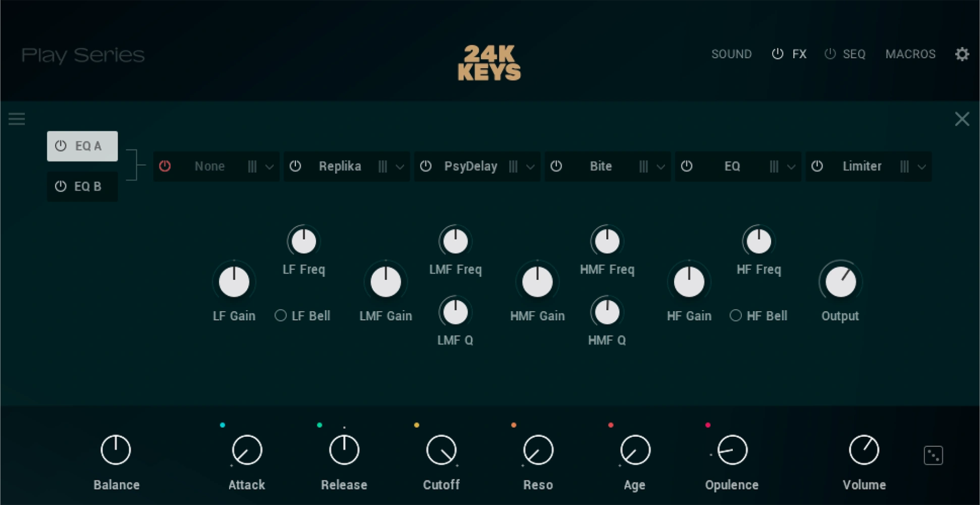Open the EQ effect preset list icon

pos(775,166)
